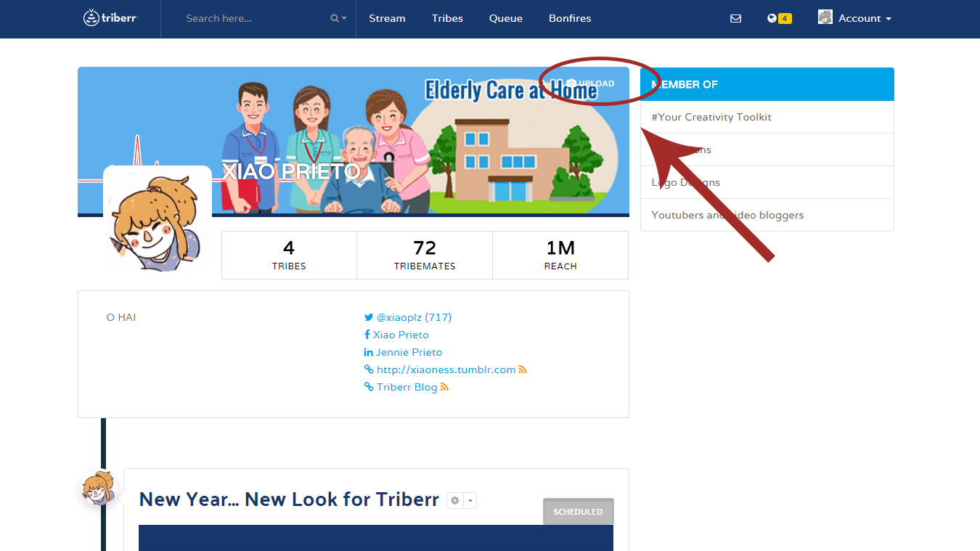
Task: Click the Scheduled status button
Action: 578,512
